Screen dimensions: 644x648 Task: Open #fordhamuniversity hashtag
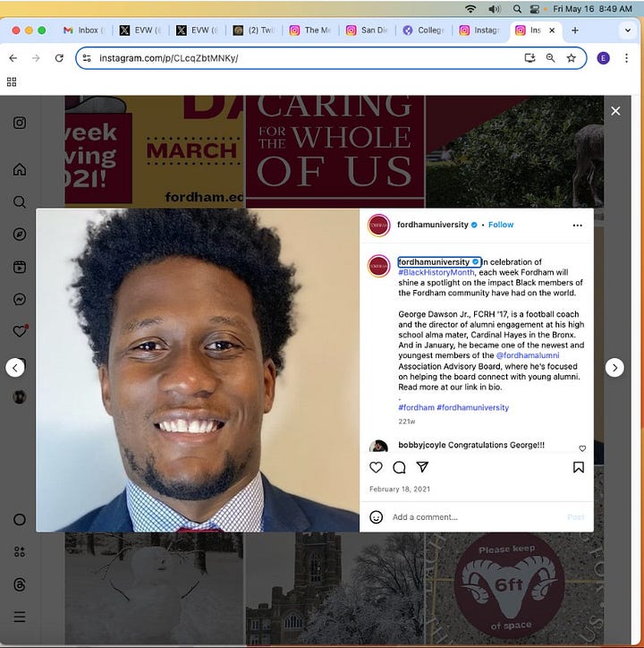click(473, 407)
